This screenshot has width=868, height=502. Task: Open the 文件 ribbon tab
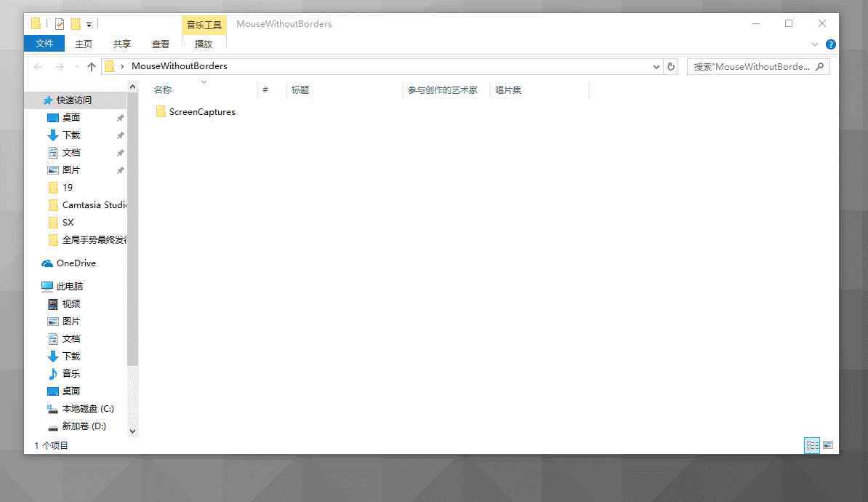click(x=44, y=44)
